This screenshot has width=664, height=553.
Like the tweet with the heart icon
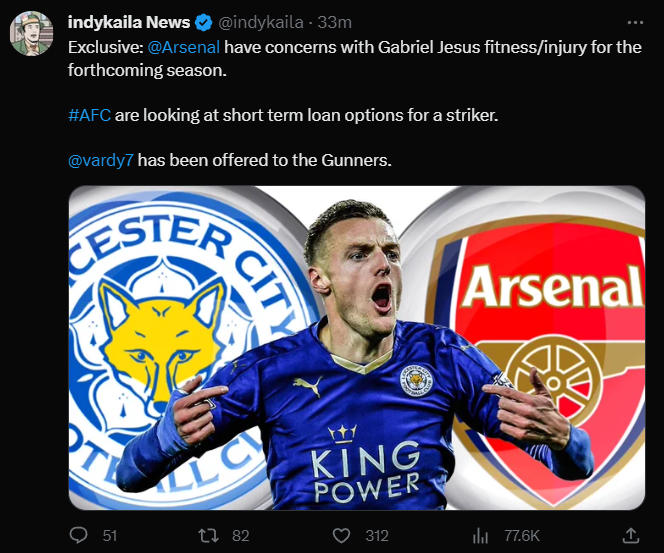tap(343, 535)
